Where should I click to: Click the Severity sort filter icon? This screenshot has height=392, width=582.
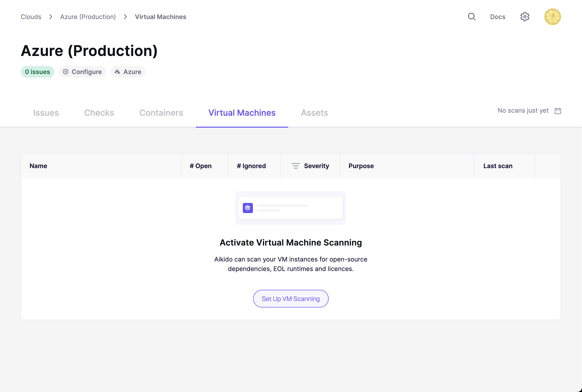point(295,166)
